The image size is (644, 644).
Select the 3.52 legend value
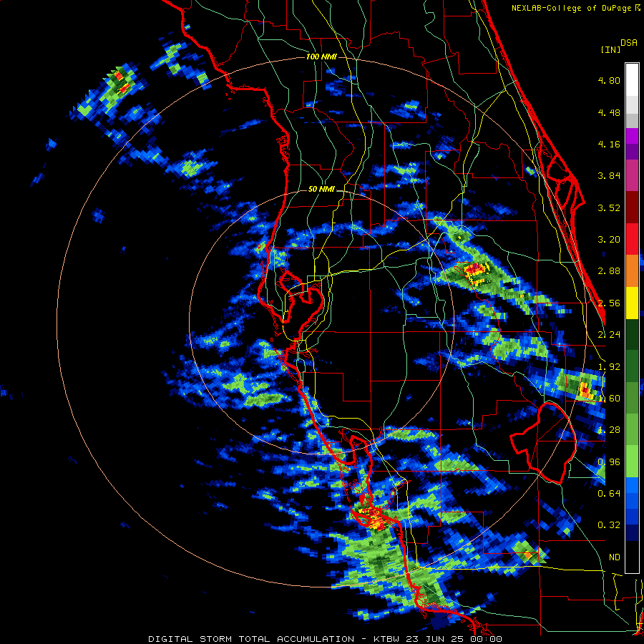pyautogui.click(x=609, y=208)
